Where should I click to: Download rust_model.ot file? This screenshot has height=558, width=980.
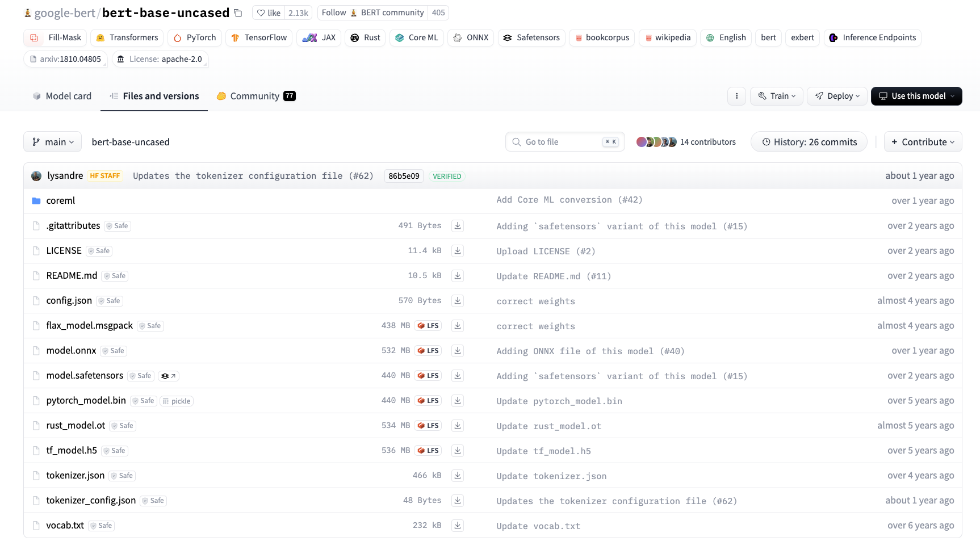click(x=458, y=426)
